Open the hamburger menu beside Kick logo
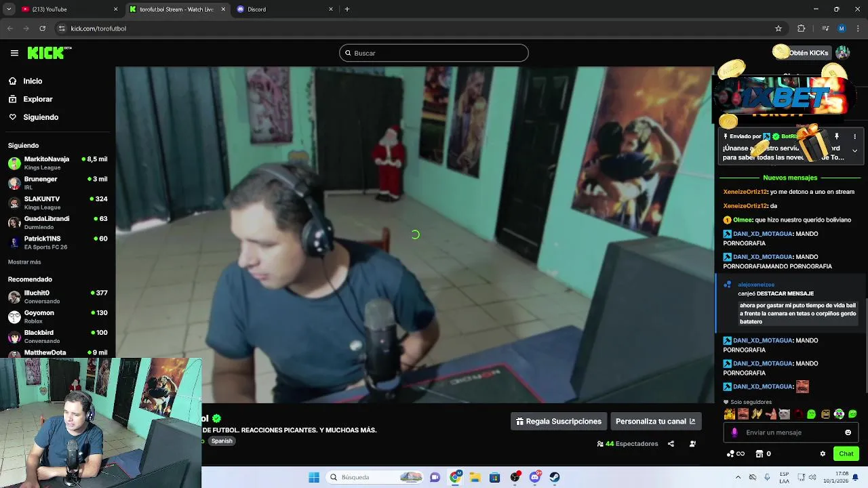Image resolution: width=868 pixels, height=488 pixels. click(x=14, y=53)
